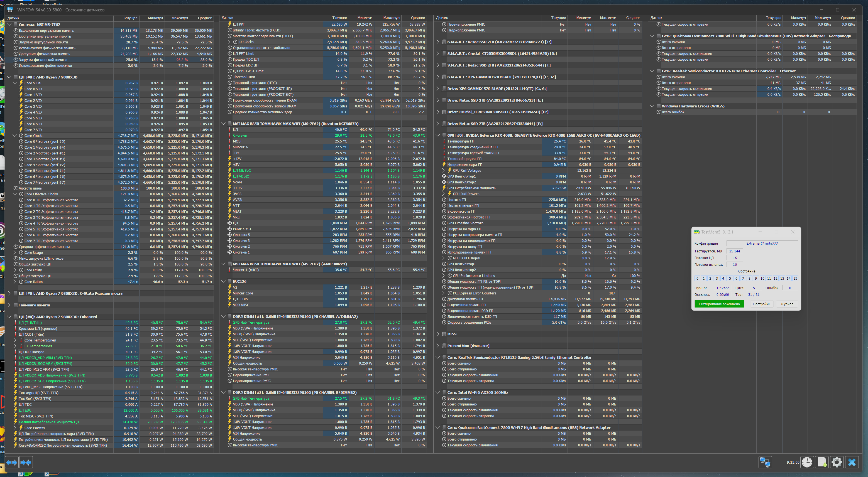
Task: Click the green Тестирование закончено button
Action: [719, 304]
